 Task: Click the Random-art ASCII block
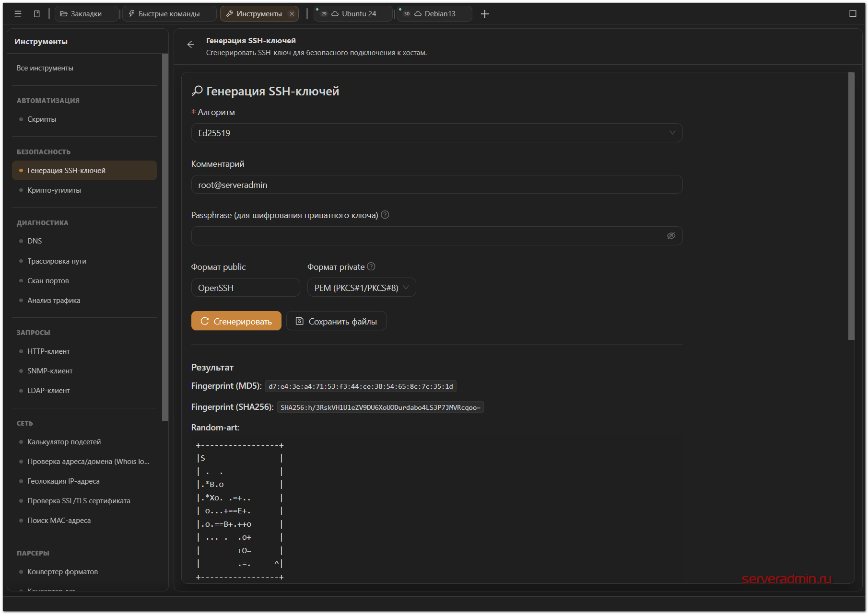coord(240,511)
